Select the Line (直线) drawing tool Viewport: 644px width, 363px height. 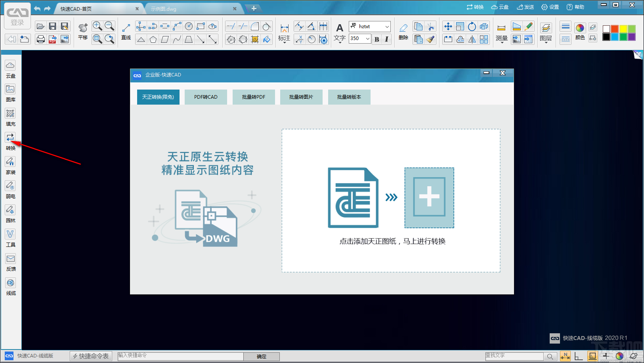pyautogui.click(x=126, y=31)
